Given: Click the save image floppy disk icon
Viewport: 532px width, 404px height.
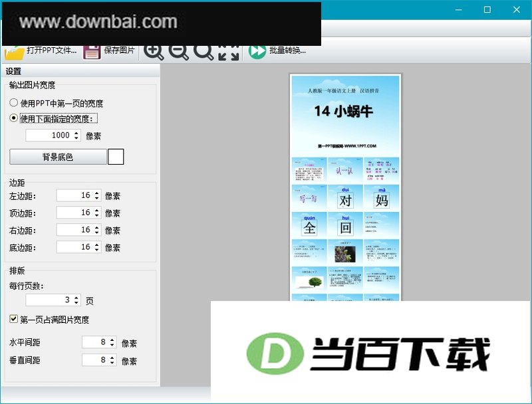Looking at the screenshot, I should point(92,53).
